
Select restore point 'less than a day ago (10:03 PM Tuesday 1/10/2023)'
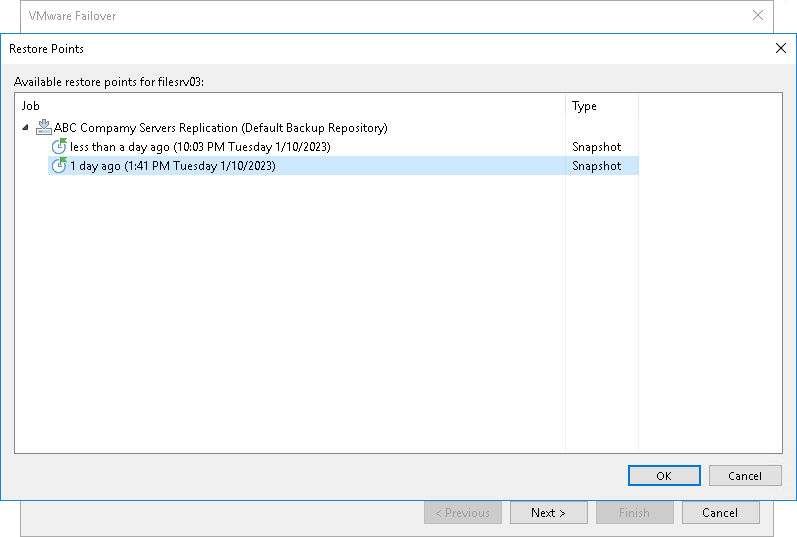click(200, 147)
